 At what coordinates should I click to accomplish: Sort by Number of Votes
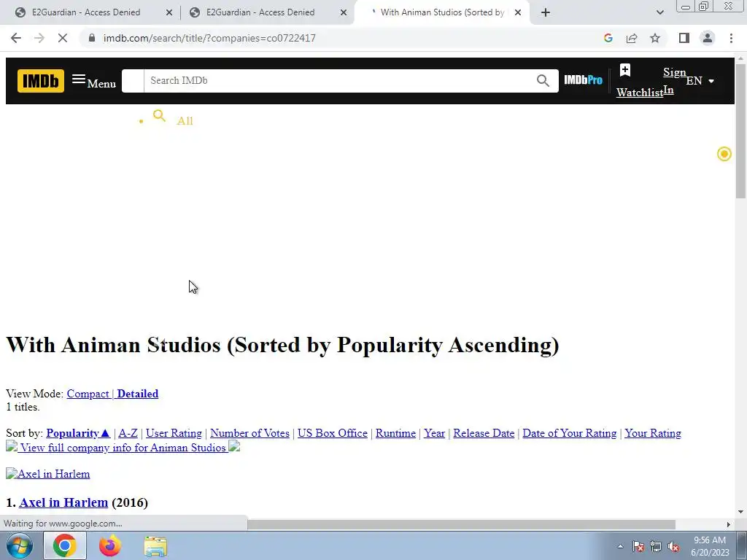tap(249, 433)
